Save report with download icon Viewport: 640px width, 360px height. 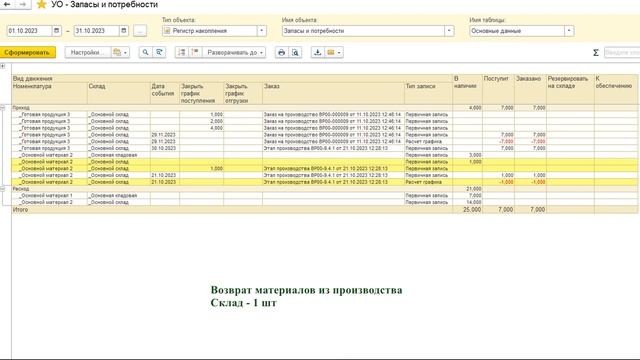click(x=318, y=52)
